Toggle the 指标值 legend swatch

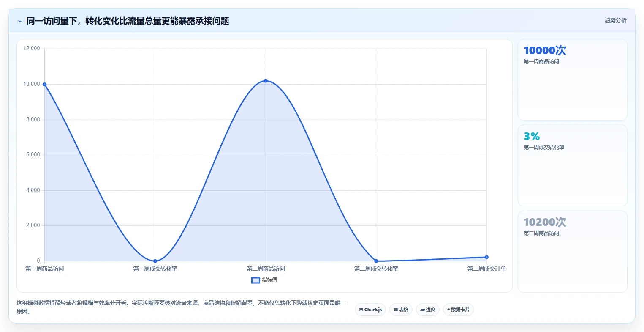(x=255, y=280)
